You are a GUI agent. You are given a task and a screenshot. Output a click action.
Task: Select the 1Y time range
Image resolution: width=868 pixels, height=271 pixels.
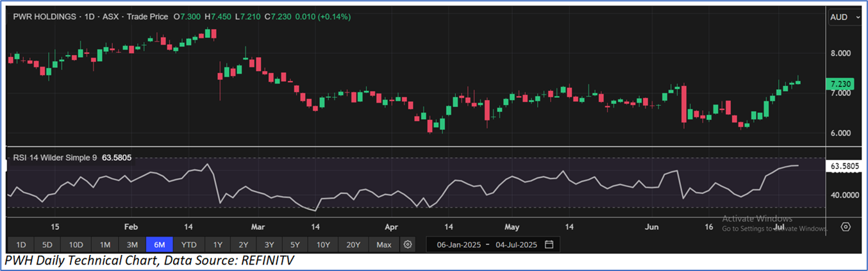[217, 245]
